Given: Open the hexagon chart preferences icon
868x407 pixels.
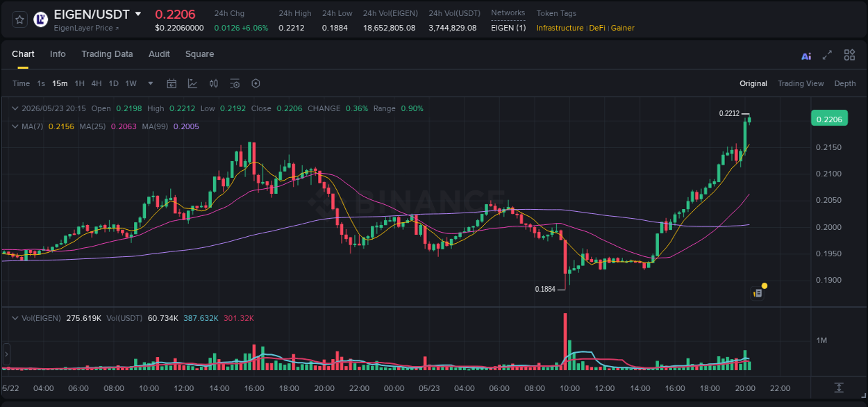Looking at the screenshot, I should tap(256, 83).
